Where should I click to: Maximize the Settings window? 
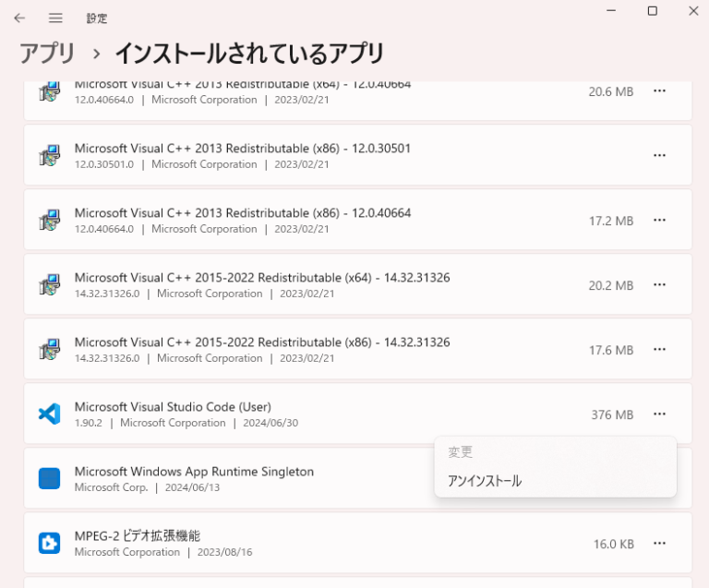[652, 11]
